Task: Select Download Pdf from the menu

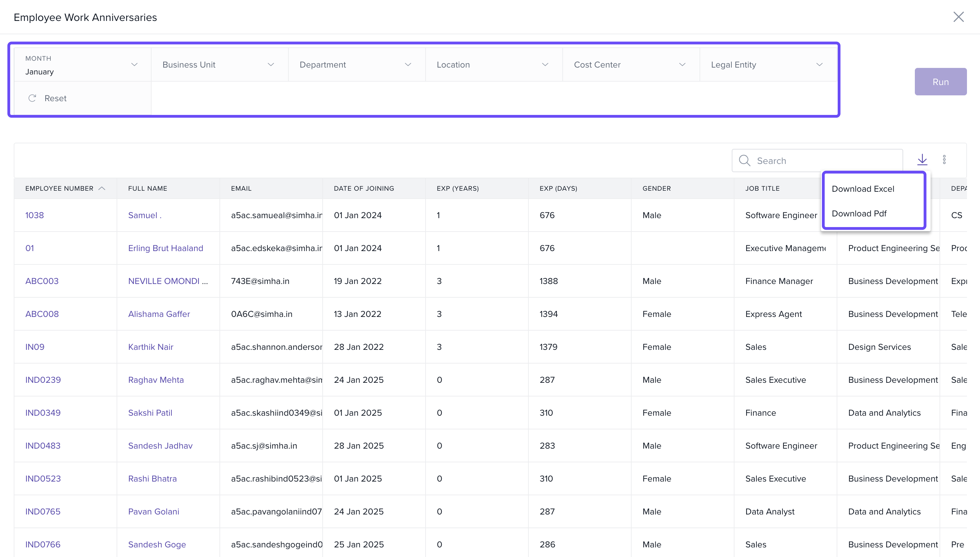Action: [859, 213]
